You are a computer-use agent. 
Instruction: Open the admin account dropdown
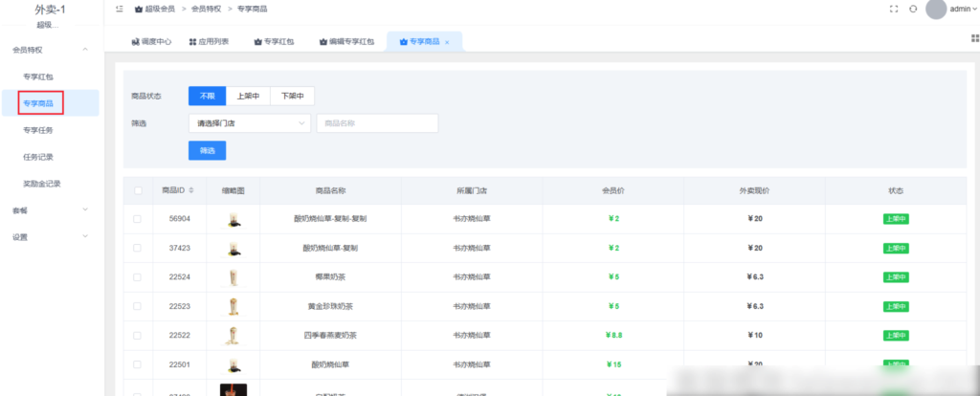(x=963, y=10)
